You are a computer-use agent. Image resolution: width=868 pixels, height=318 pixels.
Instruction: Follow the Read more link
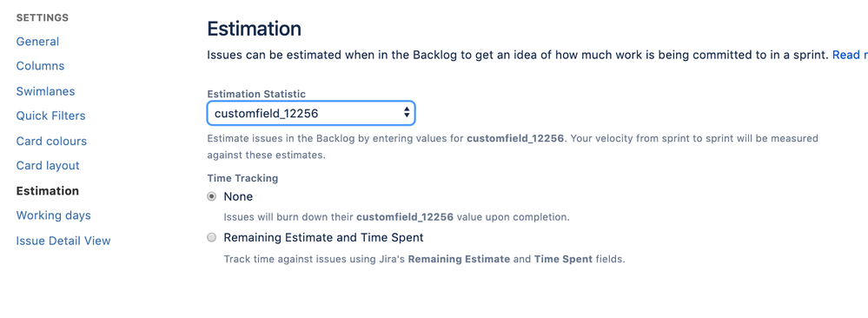click(850, 55)
